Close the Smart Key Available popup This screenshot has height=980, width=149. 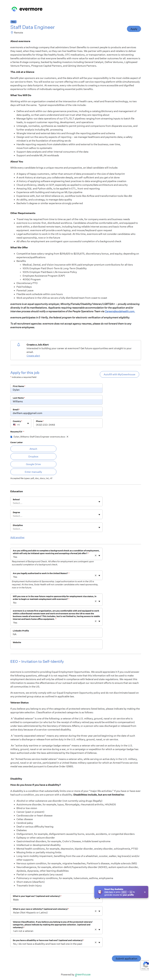[x=145, y=892]
